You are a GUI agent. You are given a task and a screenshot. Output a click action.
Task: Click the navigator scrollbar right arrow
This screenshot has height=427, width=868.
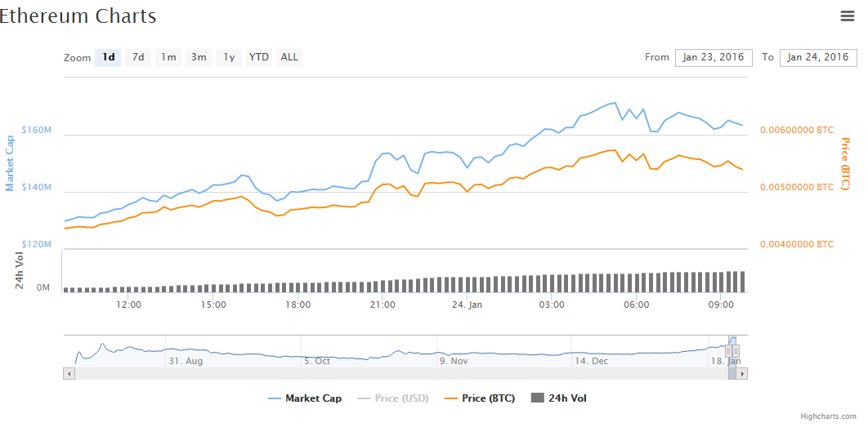[741, 373]
